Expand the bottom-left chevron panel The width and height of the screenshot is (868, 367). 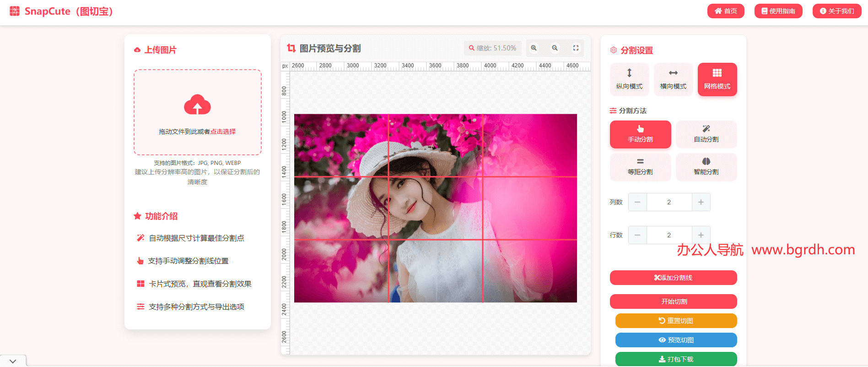(x=13, y=362)
